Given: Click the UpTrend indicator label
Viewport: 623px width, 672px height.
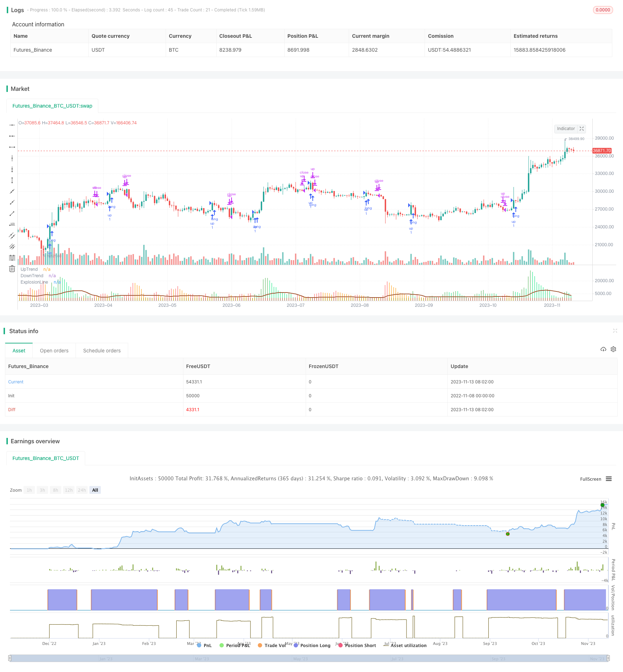Looking at the screenshot, I should 29,269.
